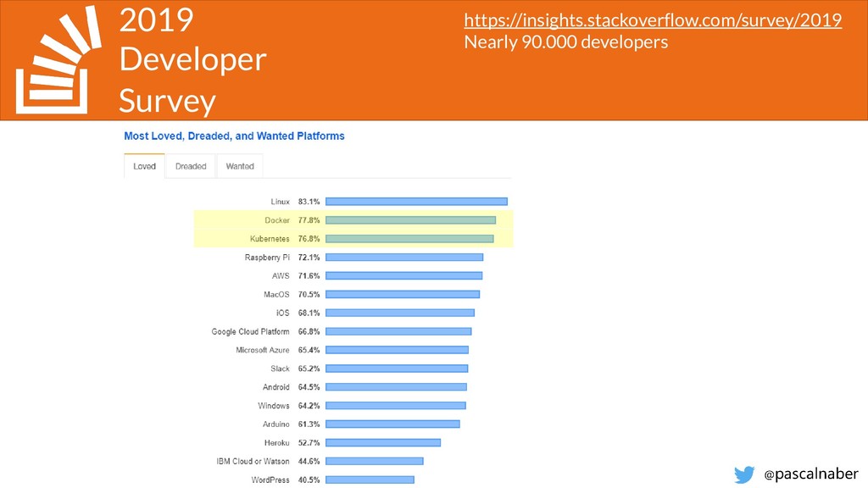Click the 'Docker' label
Image resolution: width=868 pixels, height=488 pixels.
click(x=277, y=220)
